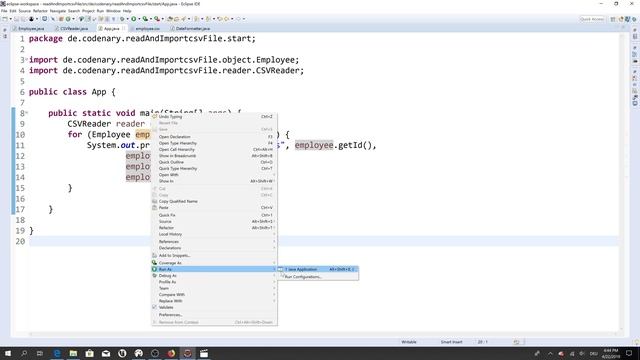Open File Explorer from the taskbar
The height and width of the screenshot is (360, 640).
pyautogui.click(x=73, y=353)
